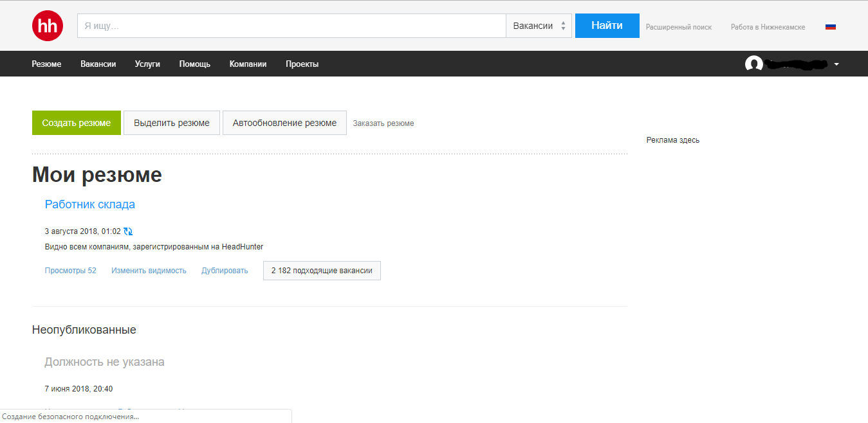Click the resume refresh arrows icon
This screenshot has height=423, width=868.
[128, 231]
